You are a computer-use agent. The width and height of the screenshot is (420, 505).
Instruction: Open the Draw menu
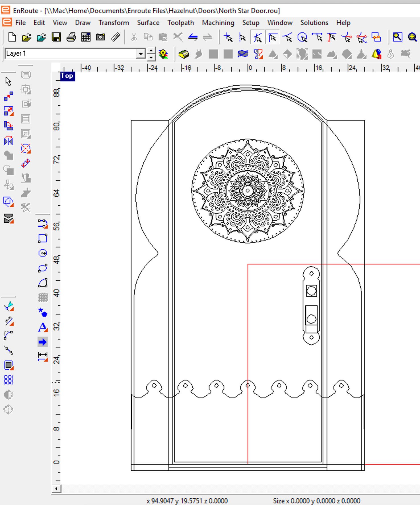pyautogui.click(x=83, y=23)
